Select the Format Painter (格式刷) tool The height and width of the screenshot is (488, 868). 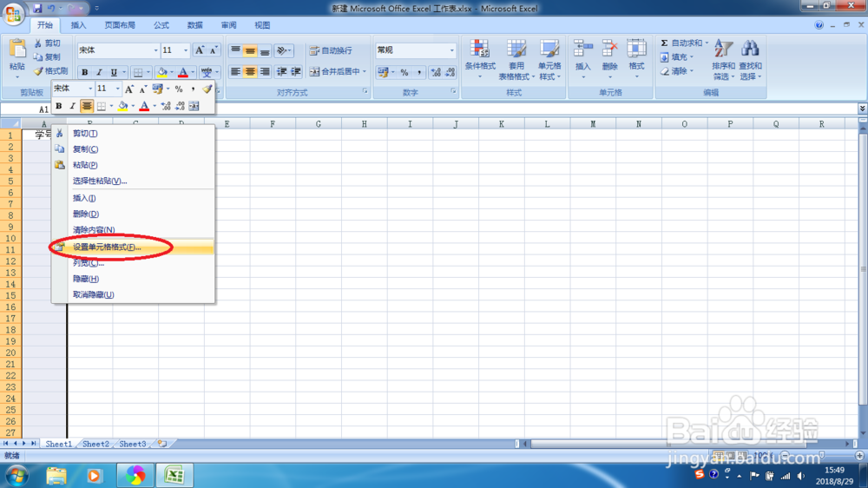(x=50, y=71)
